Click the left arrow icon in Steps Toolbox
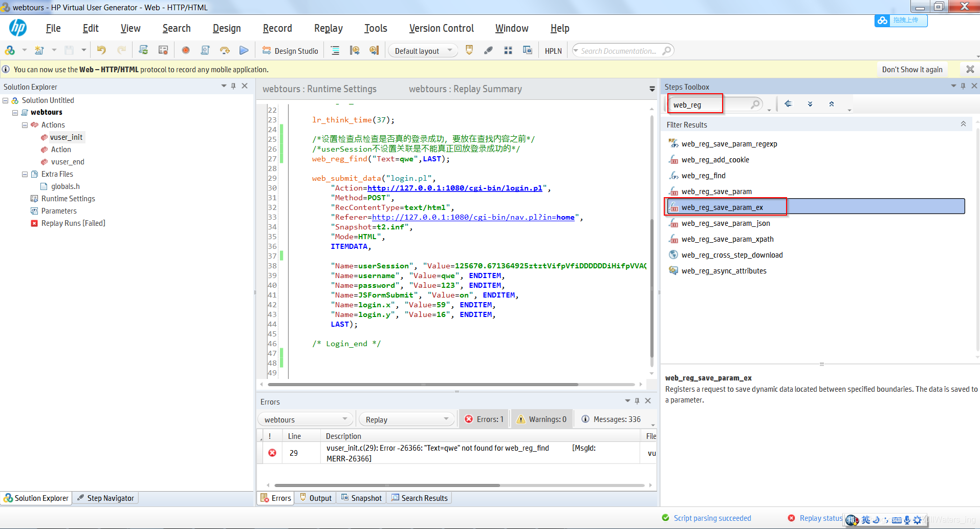Image resolution: width=980 pixels, height=529 pixels. point(788,104)
